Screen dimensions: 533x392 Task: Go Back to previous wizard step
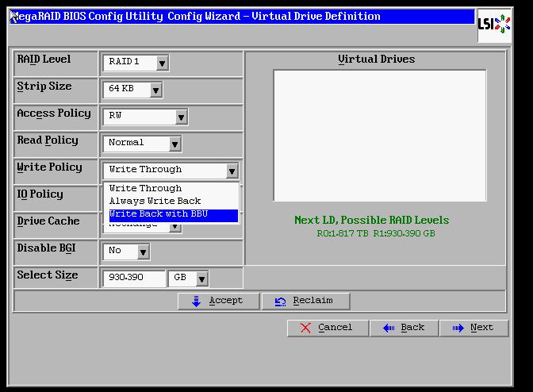[404, 328]
